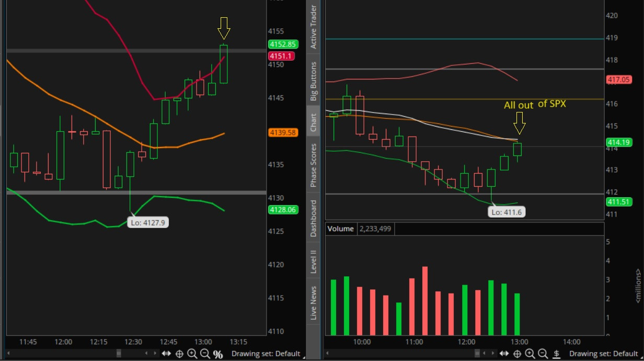The height and width of the screenshot is (361, 644).
Task: Click the green 4152.85 price bubble
Action: 283,44
